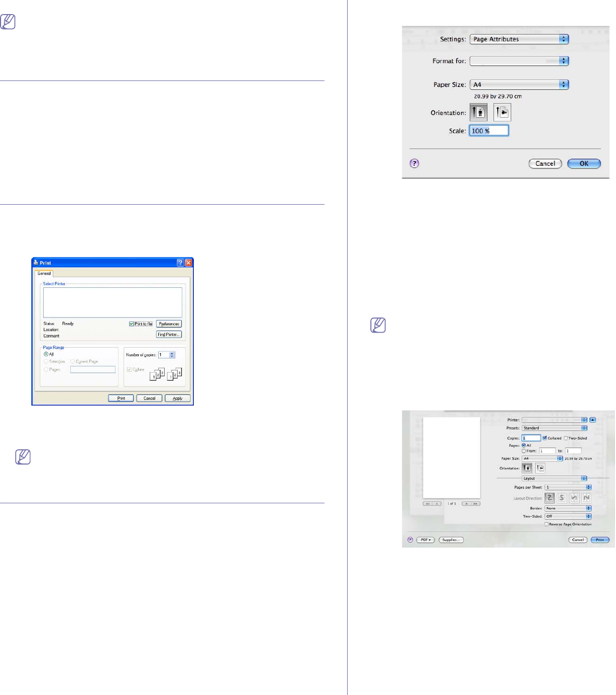
Task: Select landscape orientation in the Page Attributes dialog
Action: click(502, 112)
